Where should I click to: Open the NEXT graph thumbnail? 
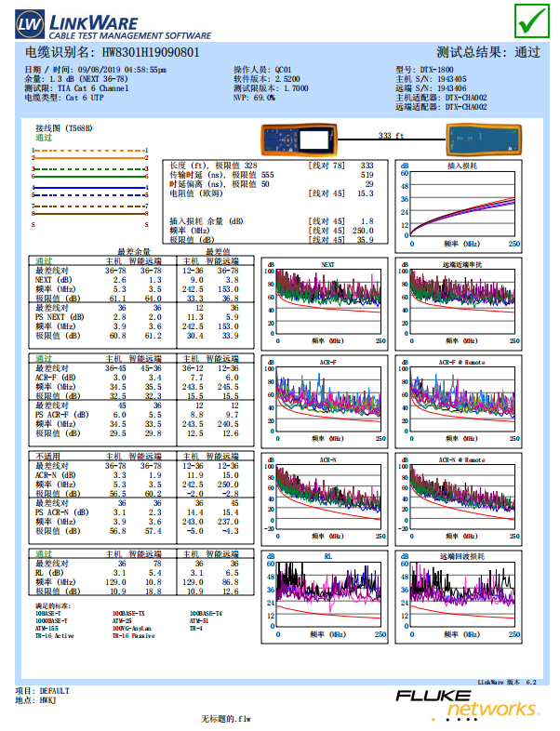click(325, 304)
